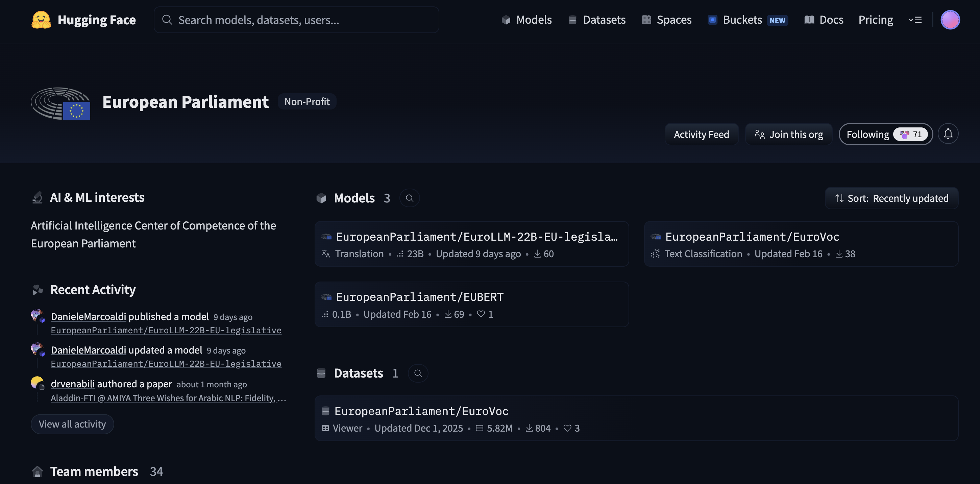Click the NEW badge next to Buckets
The width and height of the screenshot is (980, 484).
[x=777, y=20]
